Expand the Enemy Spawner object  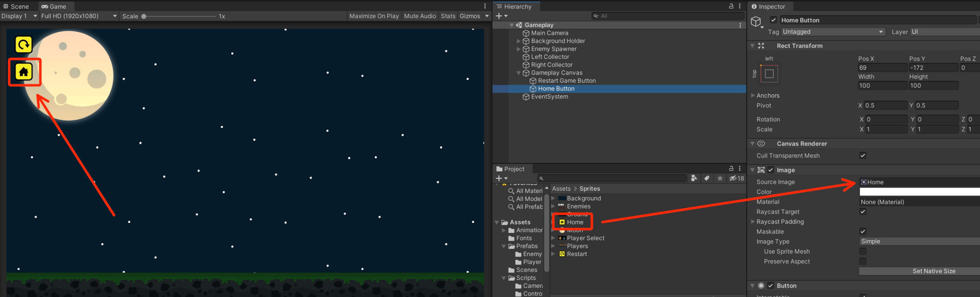[518, 49]
